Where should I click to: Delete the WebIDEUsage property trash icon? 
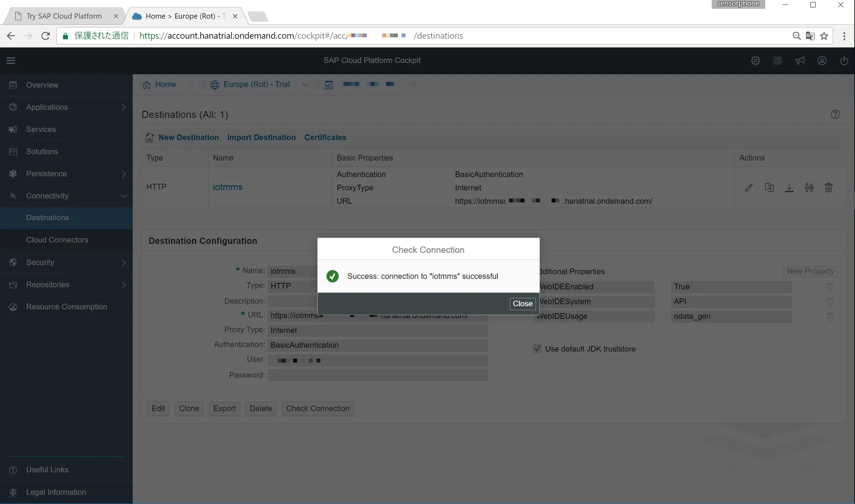(x=830, y=316)
